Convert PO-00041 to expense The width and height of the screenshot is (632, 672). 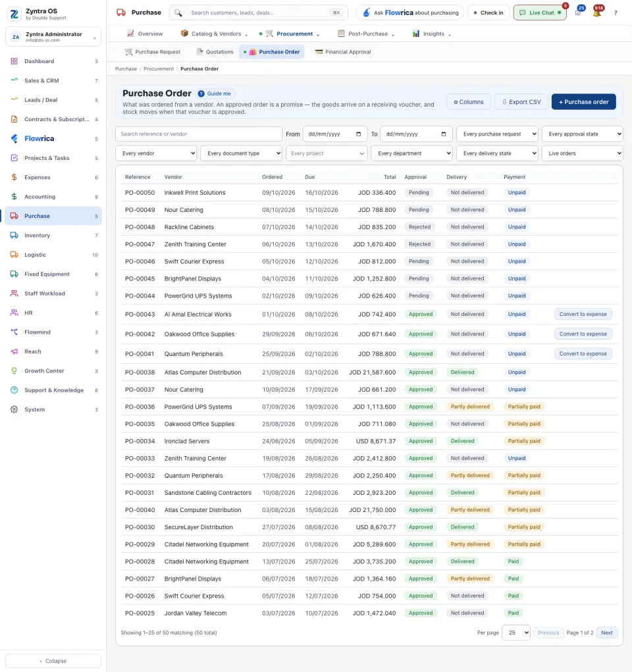pos(583,353)
